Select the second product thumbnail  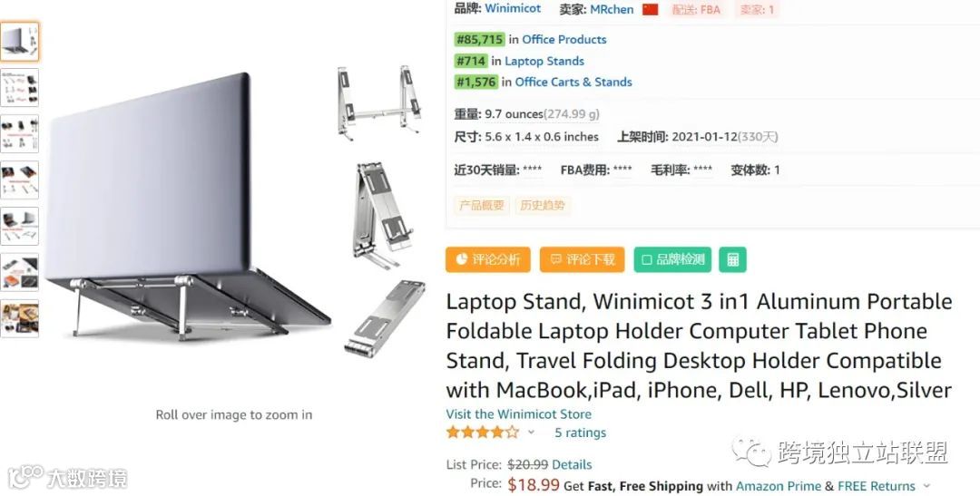[19, 87]
